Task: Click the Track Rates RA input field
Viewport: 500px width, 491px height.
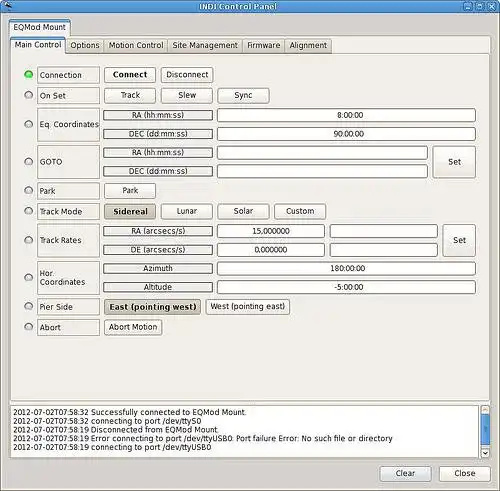Action: (384, 231)
